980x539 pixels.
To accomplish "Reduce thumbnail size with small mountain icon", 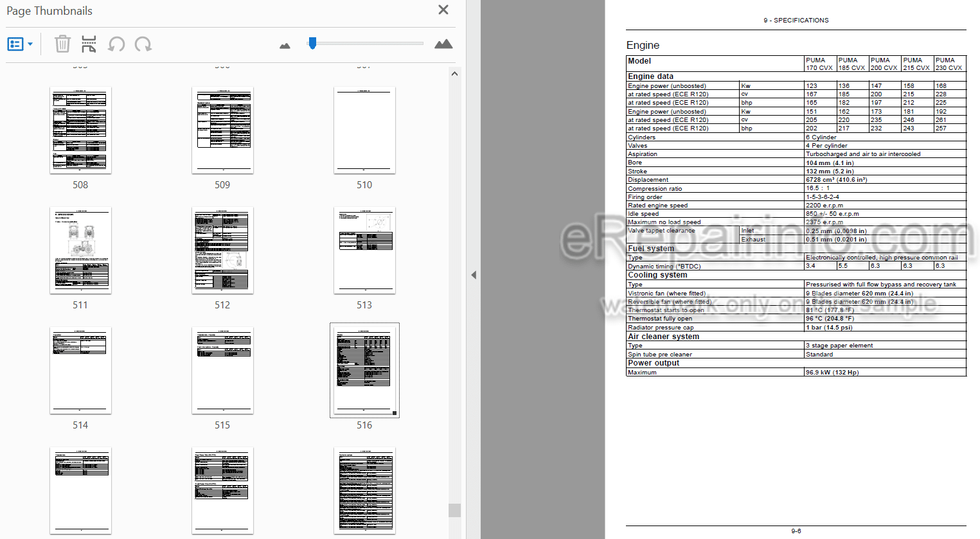I will coord(285,46).
